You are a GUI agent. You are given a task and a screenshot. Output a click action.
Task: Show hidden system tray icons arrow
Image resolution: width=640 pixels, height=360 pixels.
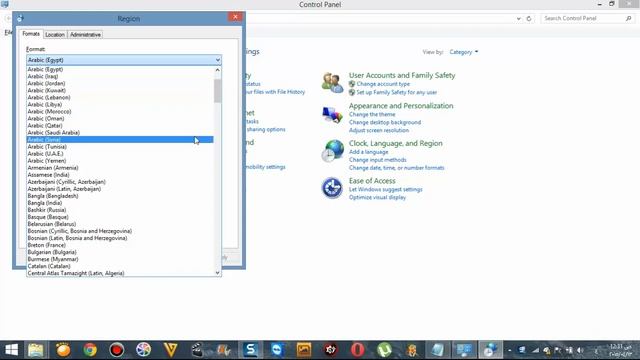coord(509,350)
